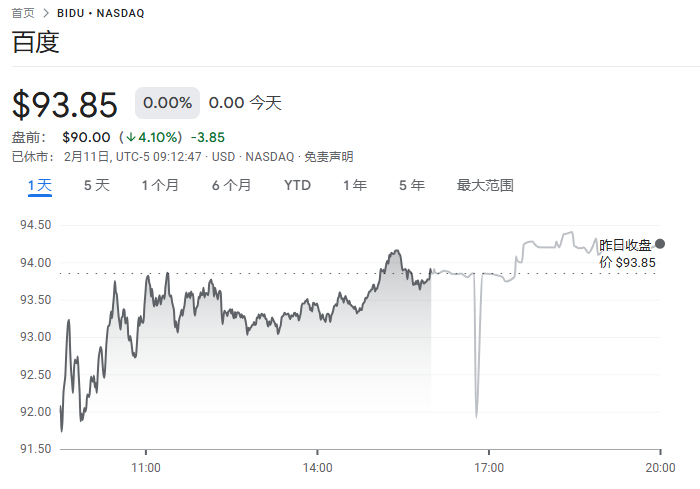Switch to the 5 天 range tab
The image size is (700, 489).
97,185
